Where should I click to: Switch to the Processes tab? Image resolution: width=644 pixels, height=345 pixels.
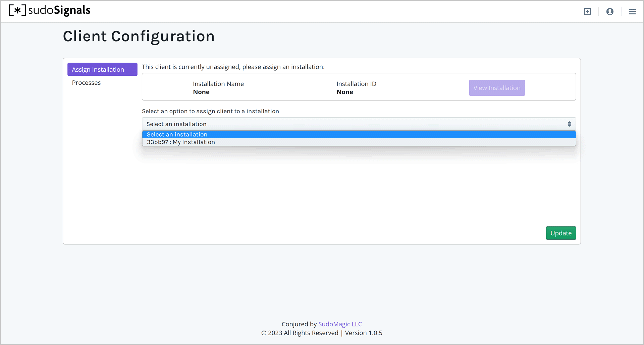click(x=86, y=83)
